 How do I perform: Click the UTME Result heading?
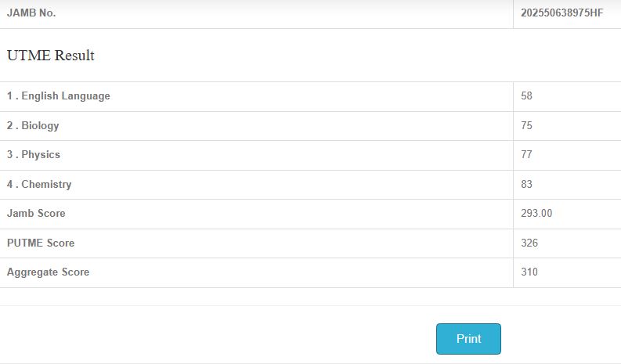51,56
